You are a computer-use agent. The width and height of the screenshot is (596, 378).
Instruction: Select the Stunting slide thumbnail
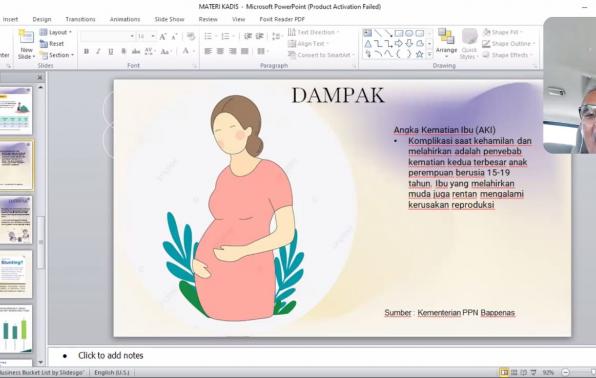click(16, 274)
